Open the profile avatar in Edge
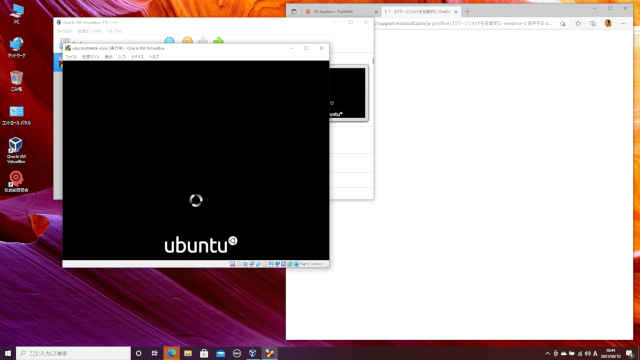The width and height of the screenshot is (640, 360). click(x=608, y=24)
